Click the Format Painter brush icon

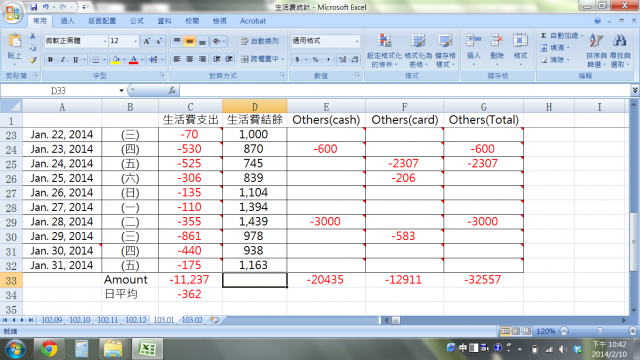pyautogui.click(x=33, y=60)
